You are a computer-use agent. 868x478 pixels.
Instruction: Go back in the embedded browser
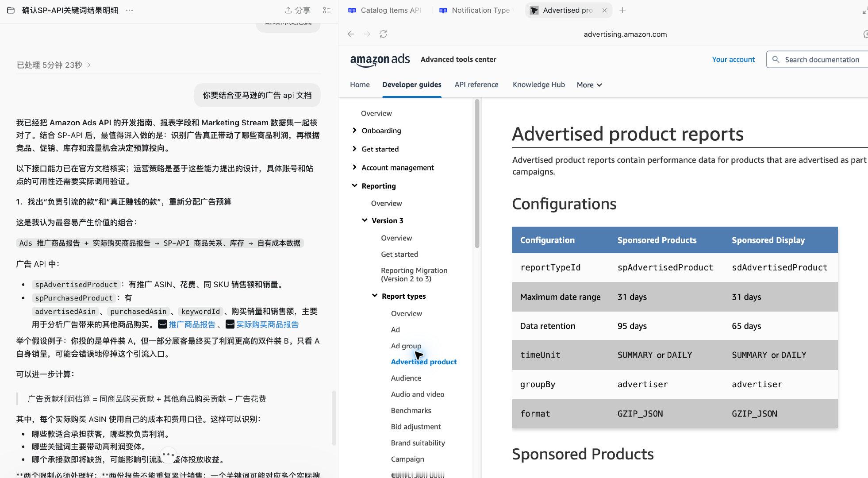pyautogui.click(x=351, y=34)
